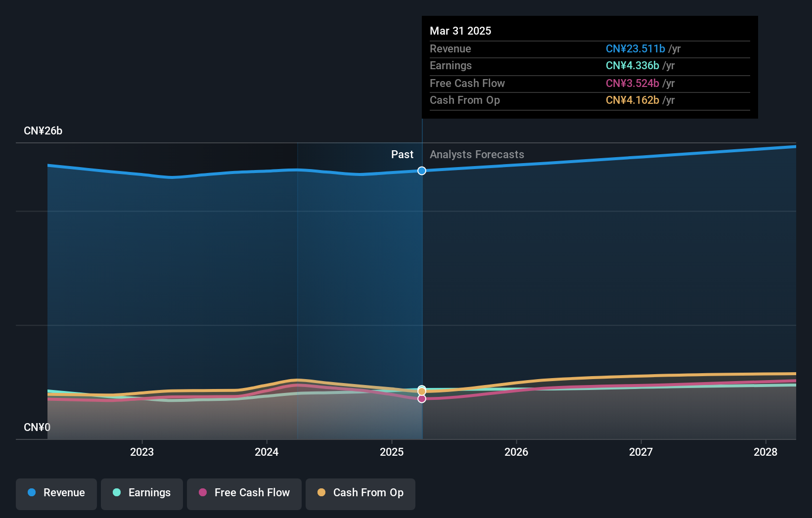Expand the Mar 31 2025 tooltip header
Image resolution: width=812 pixels, height=518 pixels.
[x=460, y=31]
